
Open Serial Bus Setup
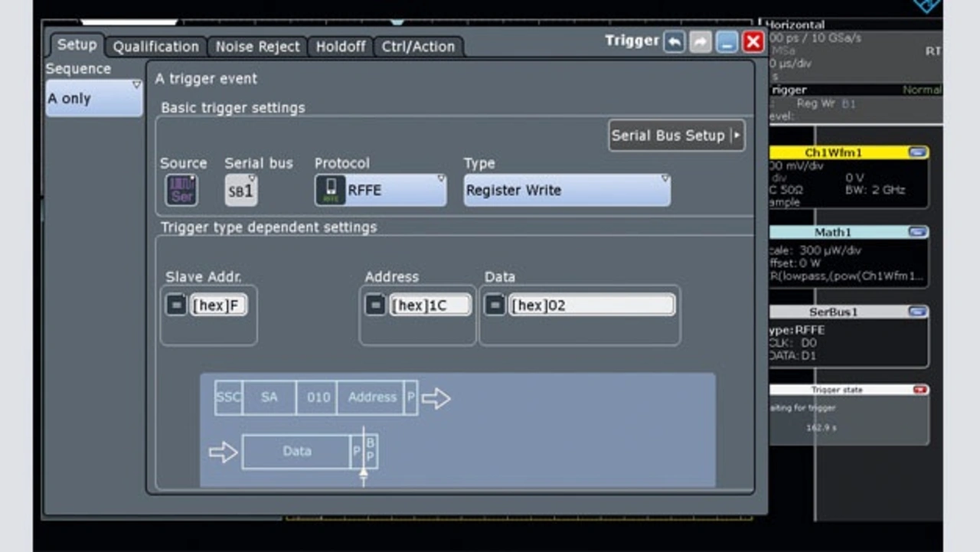tap(676, 136)
